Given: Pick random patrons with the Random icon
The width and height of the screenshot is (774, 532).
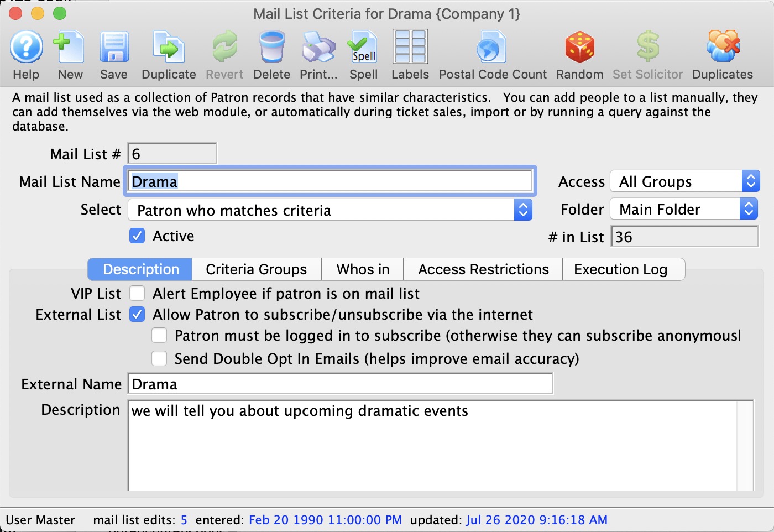Looking at the screenshot, I should click(579, 53).
